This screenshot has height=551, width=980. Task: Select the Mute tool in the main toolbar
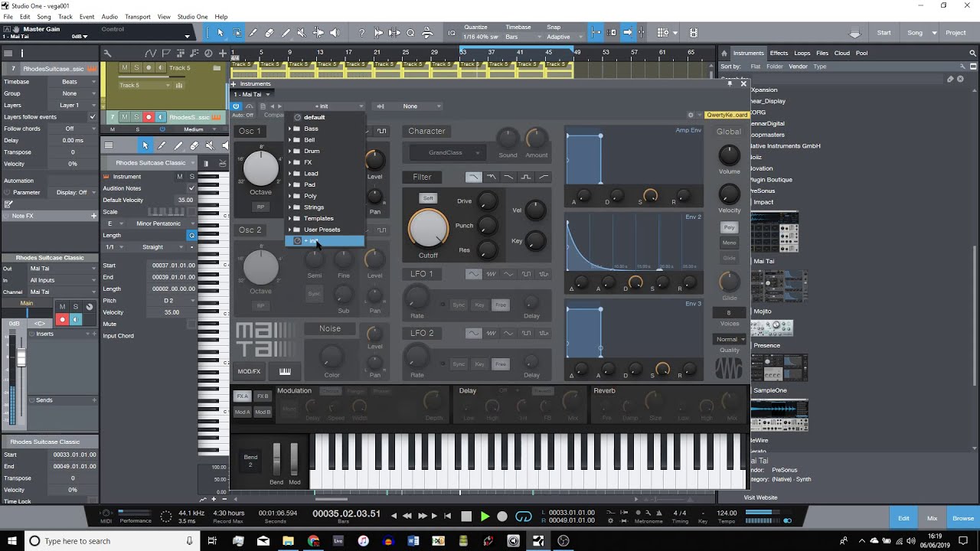[302, 33]
